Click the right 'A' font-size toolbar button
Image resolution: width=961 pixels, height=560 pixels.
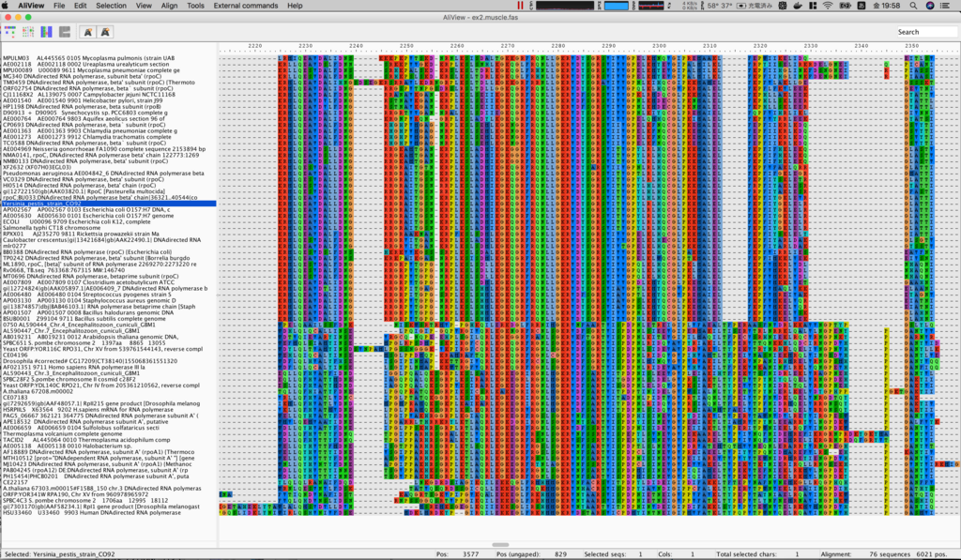click(x=105, y=31)
